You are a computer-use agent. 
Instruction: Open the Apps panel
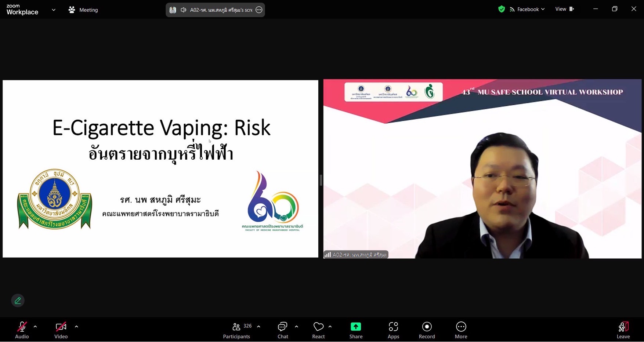coord(393,330)
